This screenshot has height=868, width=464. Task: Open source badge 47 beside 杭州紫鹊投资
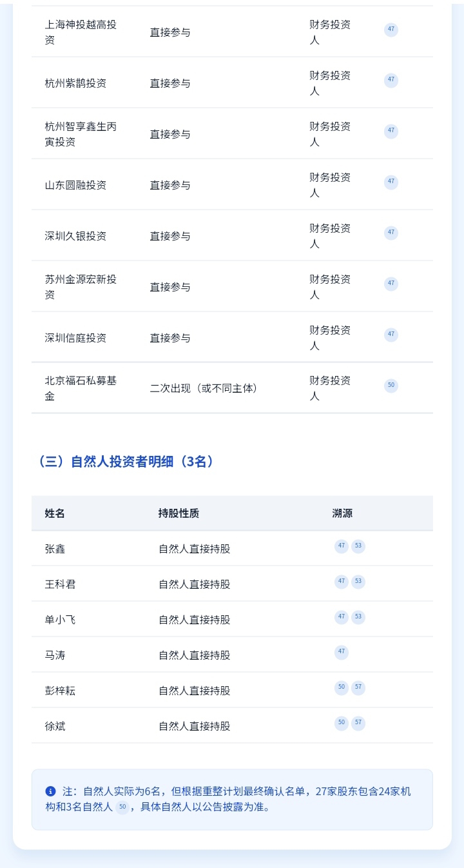click(x=391, y=81)
